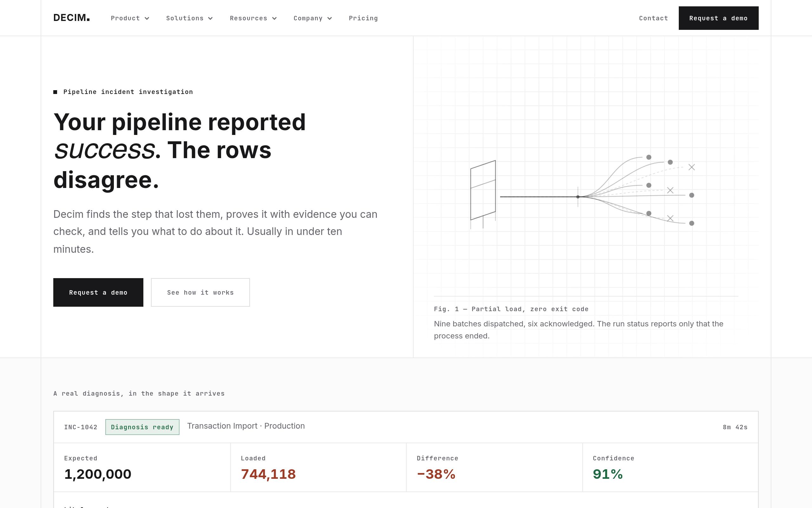Click 'A real diagnosis, in the shape it arrives'
Image resolution: width=812 pixels, height=508 pixels.
pos(139,393)
